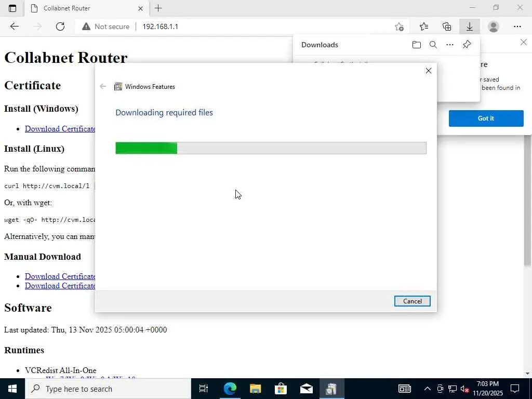Open File Explorer from taskbar
This screenshot has height=399, width=532.
[256, 389]
